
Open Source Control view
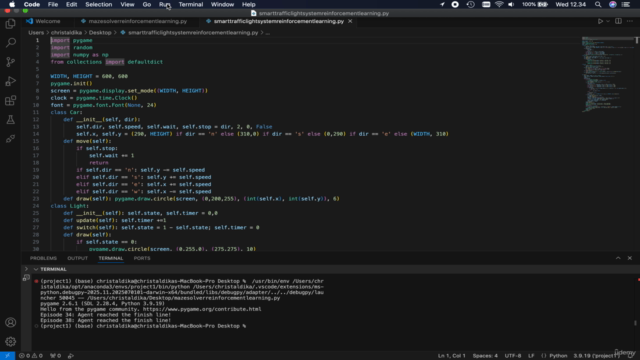11,62
